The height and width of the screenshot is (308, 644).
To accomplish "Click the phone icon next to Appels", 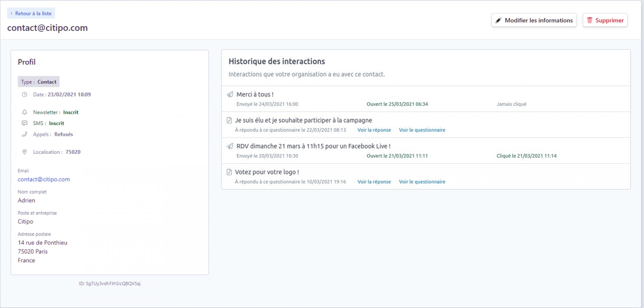I will [x=25, y=134].
